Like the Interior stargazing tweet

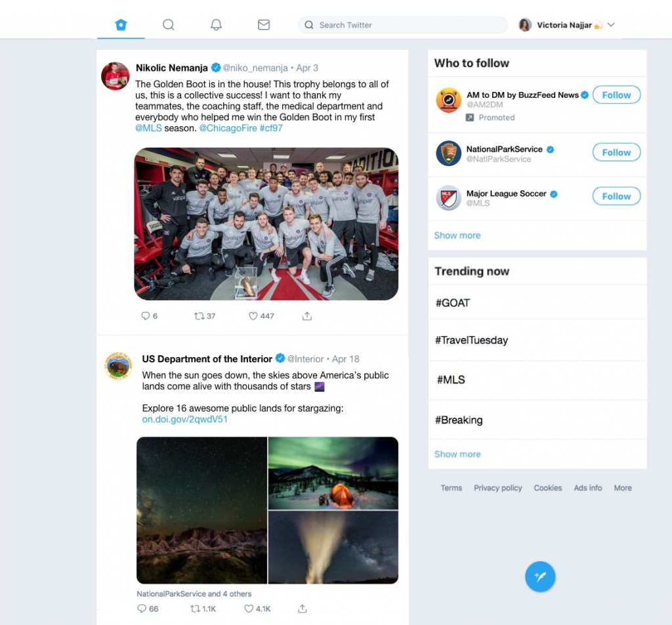click(249, 609)
